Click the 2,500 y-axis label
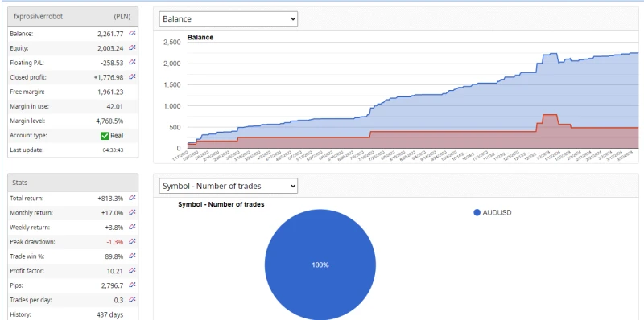The height and width of the screenshot is (320, 644). tap(171, 43)
